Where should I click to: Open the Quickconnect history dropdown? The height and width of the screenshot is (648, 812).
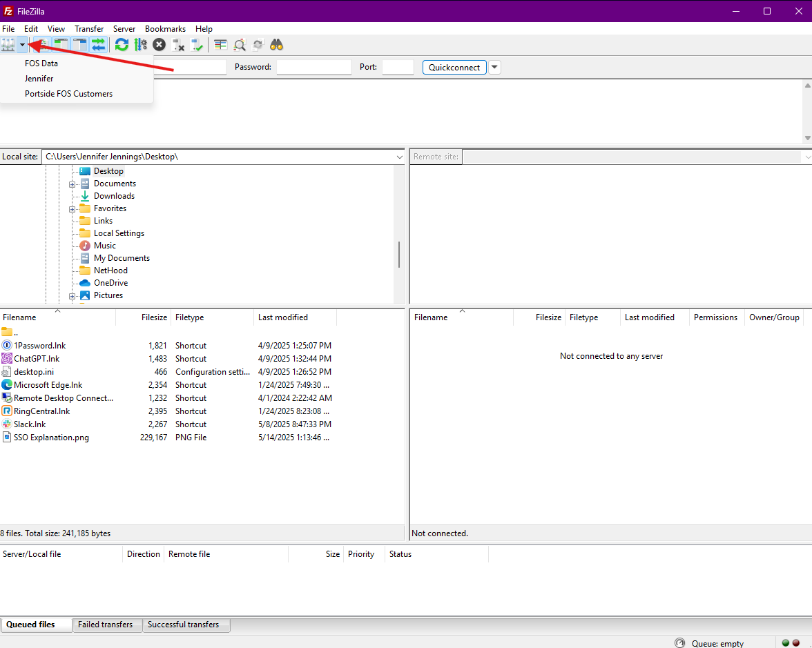point(494,68)
